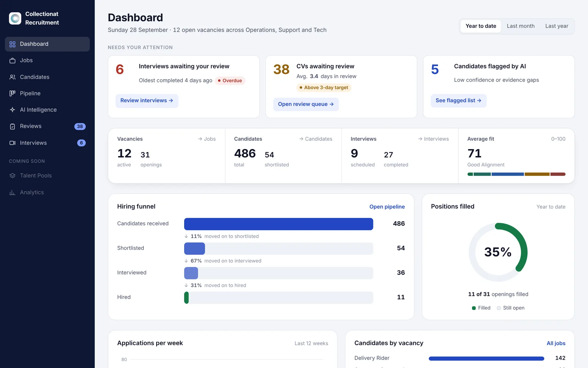
Task: Open Jobs from the sidebar menu
Action: point(47,60)
